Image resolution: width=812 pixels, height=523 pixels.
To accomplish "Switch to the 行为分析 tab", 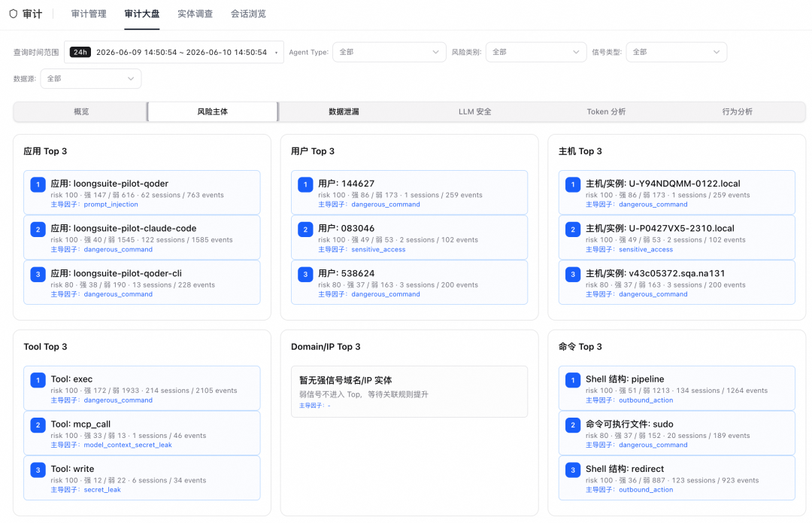I will point(738,112).
